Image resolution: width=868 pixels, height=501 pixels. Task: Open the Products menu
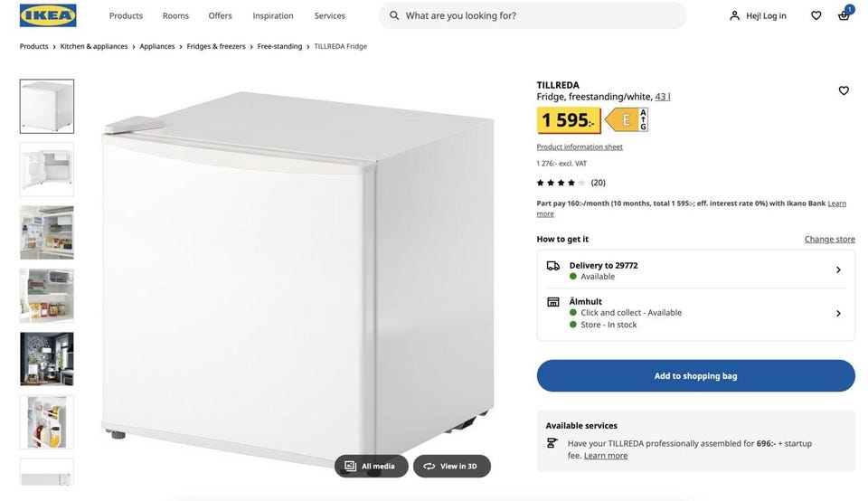tap(126, 15)
